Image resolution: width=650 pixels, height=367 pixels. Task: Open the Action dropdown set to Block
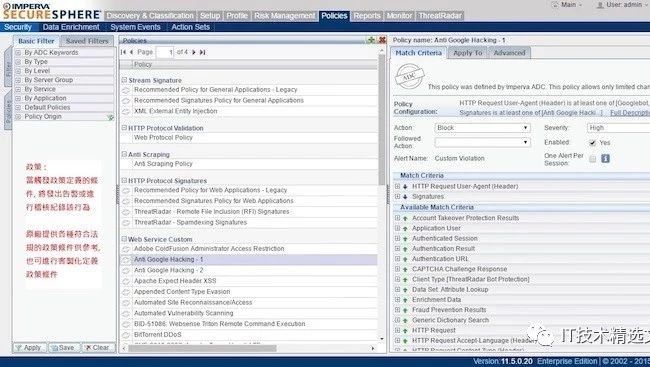483,128
